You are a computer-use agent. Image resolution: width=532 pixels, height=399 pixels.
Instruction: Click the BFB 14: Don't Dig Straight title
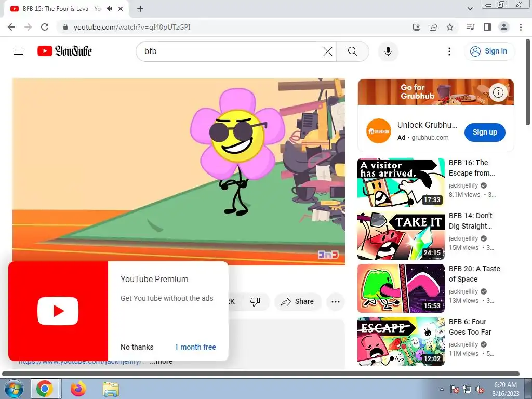[471, 221]
